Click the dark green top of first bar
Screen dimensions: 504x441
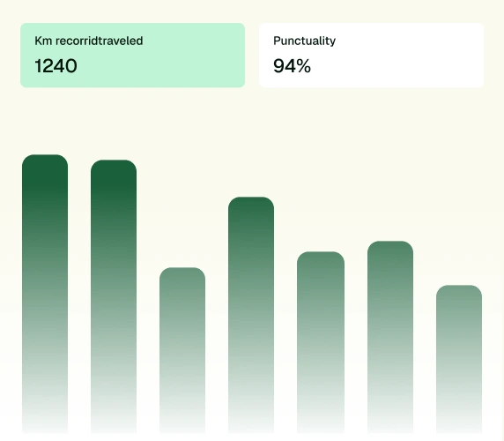(45, 170)
